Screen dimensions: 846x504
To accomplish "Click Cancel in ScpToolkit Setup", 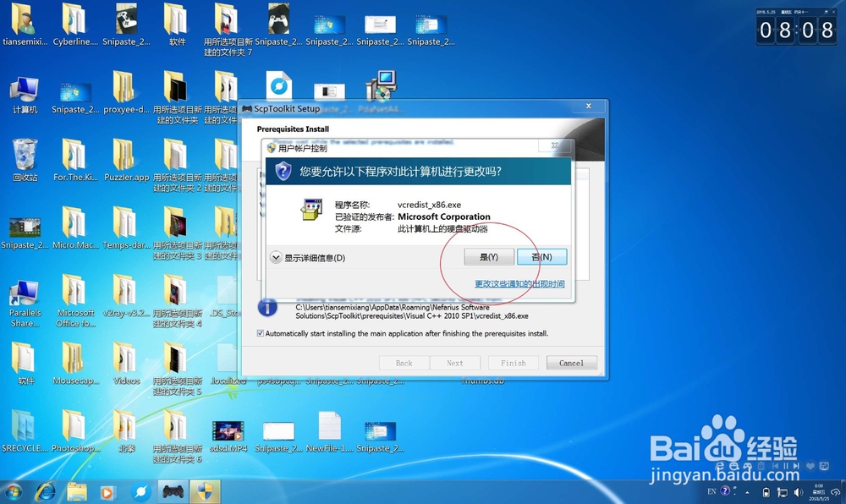I will coord(571,363).
